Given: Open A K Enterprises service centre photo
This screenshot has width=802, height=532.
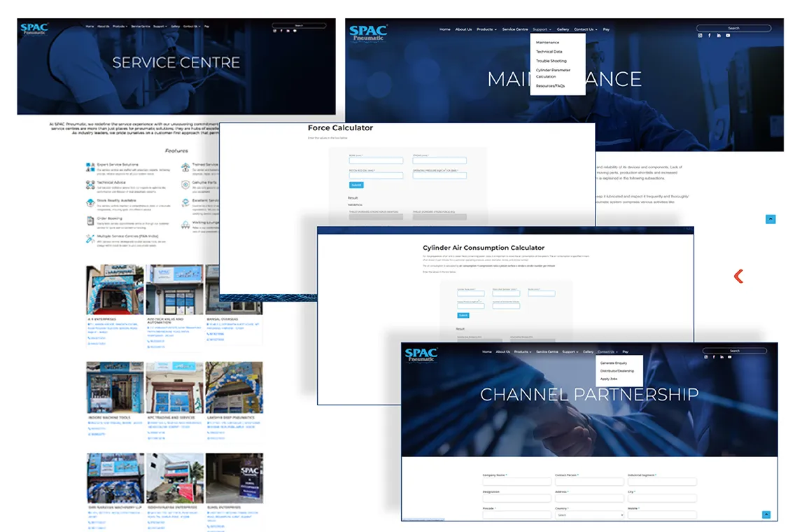Looking at the screenshot, I should [x=115, y=290].
